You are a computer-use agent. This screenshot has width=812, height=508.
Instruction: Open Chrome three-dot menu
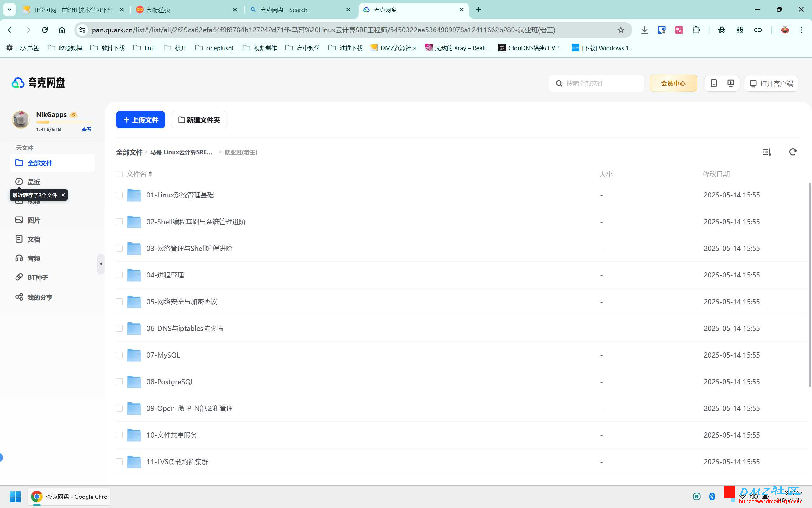[x=802, y=30]
